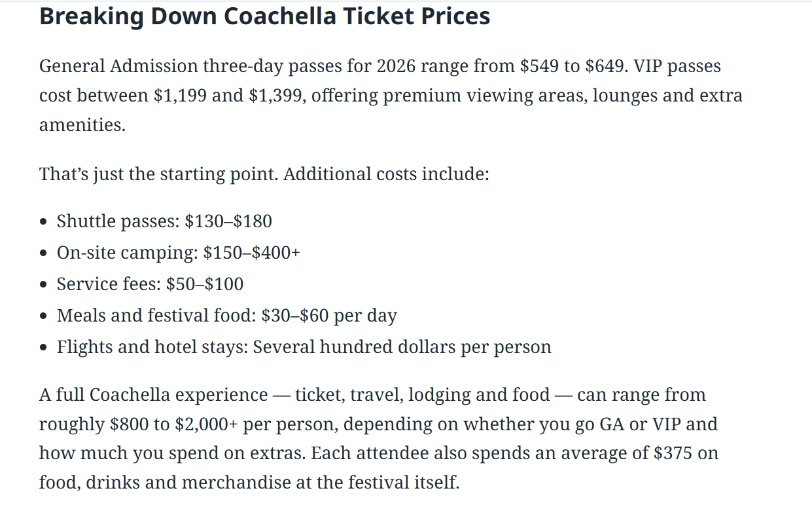Image resolution: width=812 pixels, height=520 pixels.
Task: Click the "Service fees: $50–$100" list item
Action: pos(150,284)
